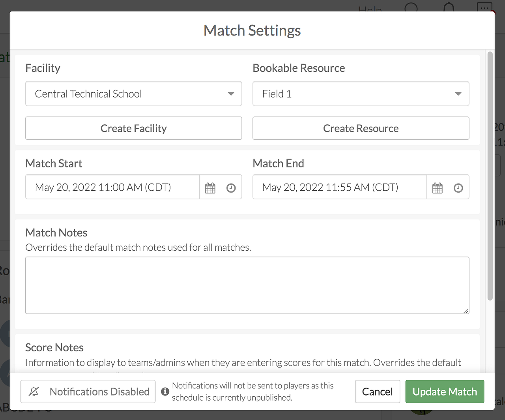The height and width of the screenshot is (420, 505).
Task: Cancel the match settings dialog
Action: [x=378, y=392]
